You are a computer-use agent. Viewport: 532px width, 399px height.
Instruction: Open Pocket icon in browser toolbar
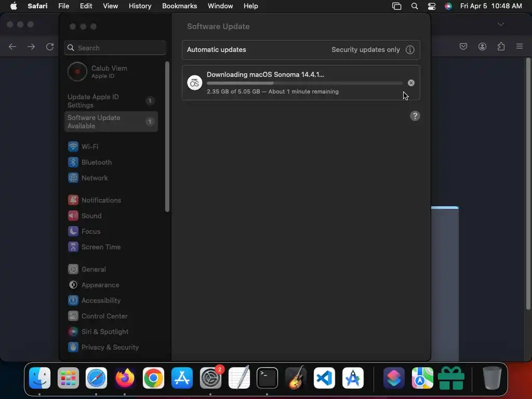463,46
